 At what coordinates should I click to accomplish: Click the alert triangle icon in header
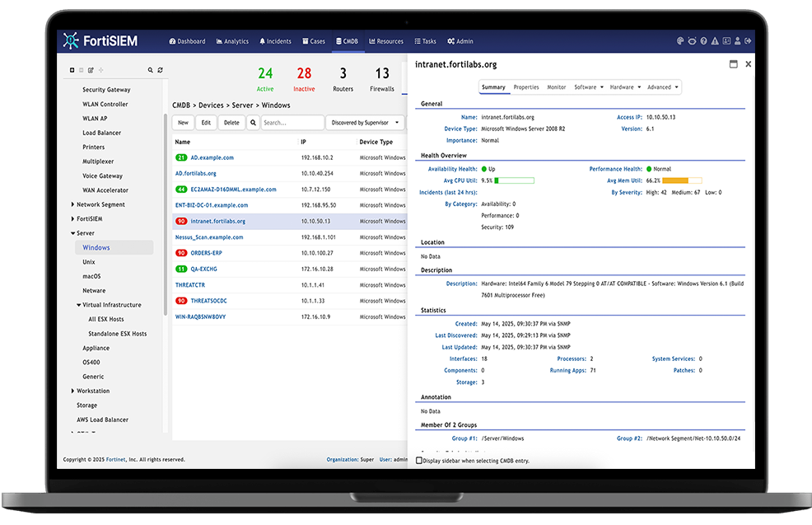(x=715, y=40)
